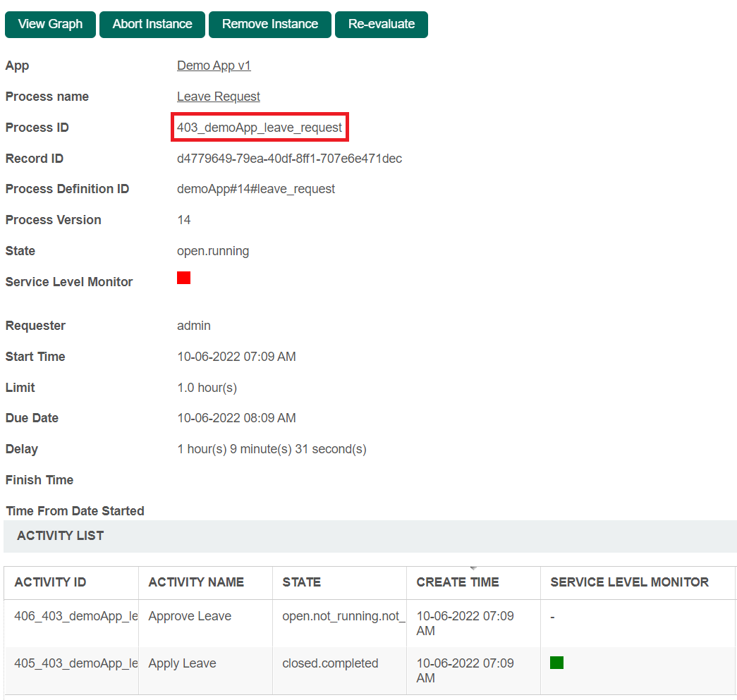Click the Service Level Monitor column header
This screenshot has height=700, width=737.
pyautogui.click(x=629, y=582)
